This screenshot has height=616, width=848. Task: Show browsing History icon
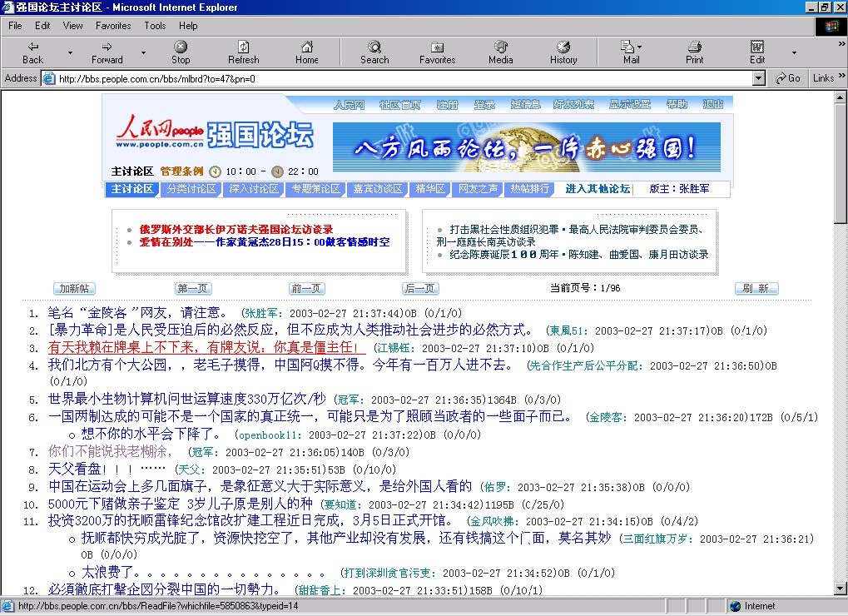563,47
